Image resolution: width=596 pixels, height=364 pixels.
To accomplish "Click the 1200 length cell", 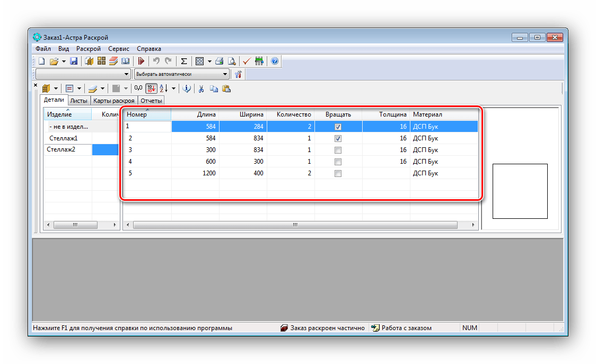I will 195,173.
